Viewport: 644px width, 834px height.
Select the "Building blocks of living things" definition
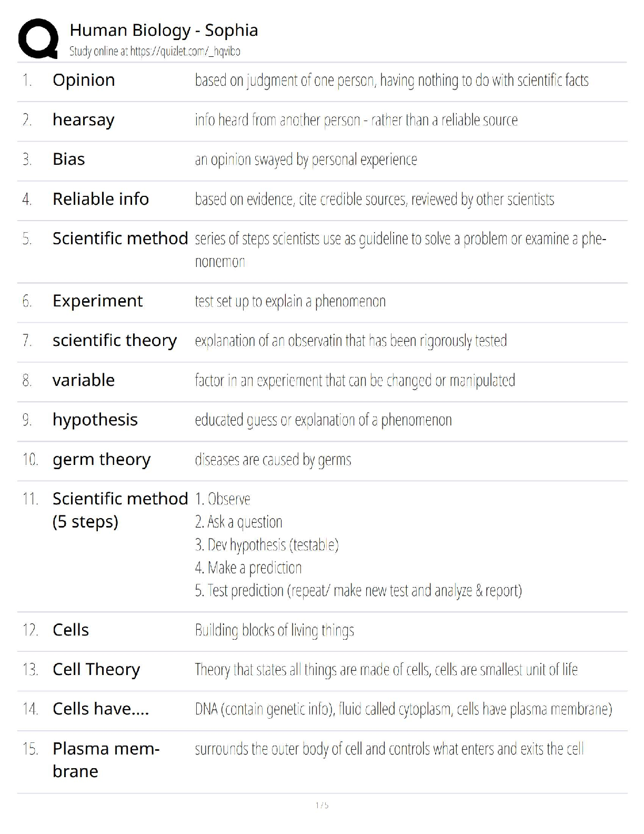pyautogui.click(x=274, y=630)
